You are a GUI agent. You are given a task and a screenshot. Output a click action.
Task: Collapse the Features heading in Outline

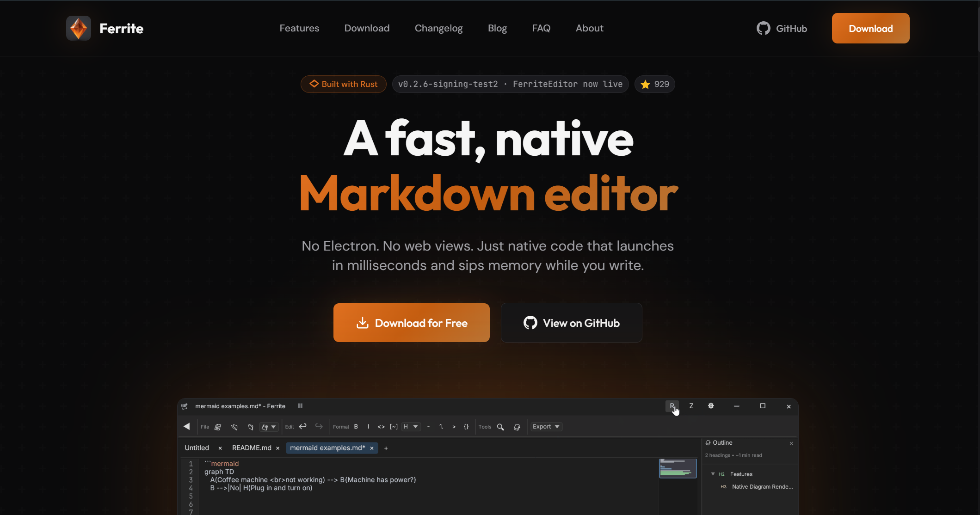[713, 474]
